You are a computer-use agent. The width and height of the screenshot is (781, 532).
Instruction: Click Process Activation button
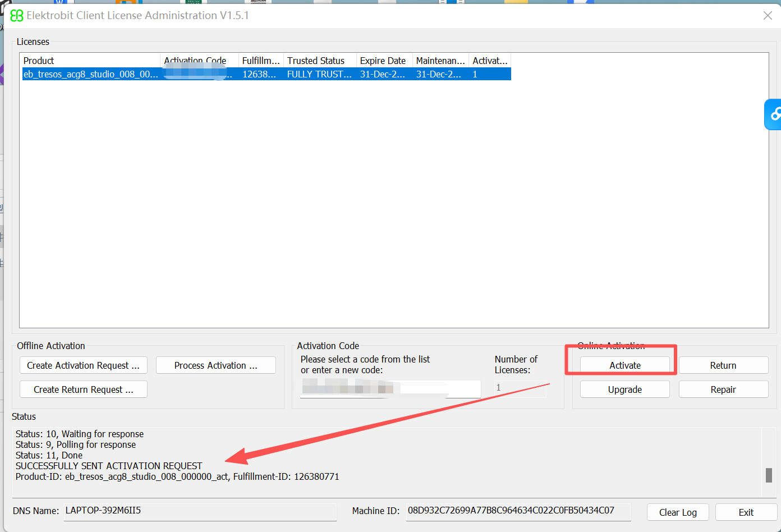click(x=216, y=365)
